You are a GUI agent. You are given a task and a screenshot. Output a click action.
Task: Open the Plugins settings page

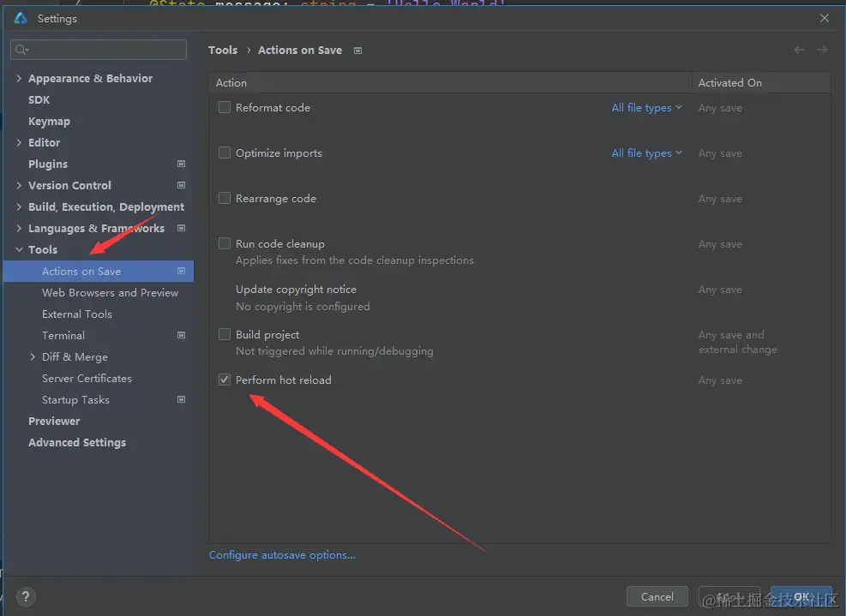pyautogui.click(x=48, y=164)
